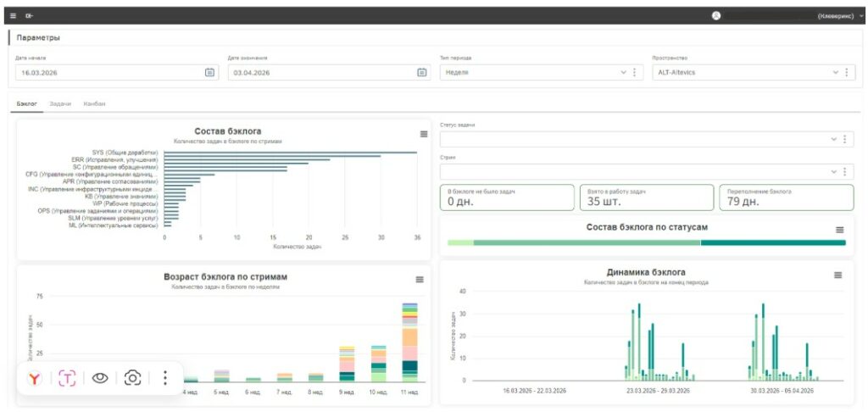The width and height of the screenshot is (868, 412).
Task: Switch to the Канбан tab
Action: click(95, 103)
